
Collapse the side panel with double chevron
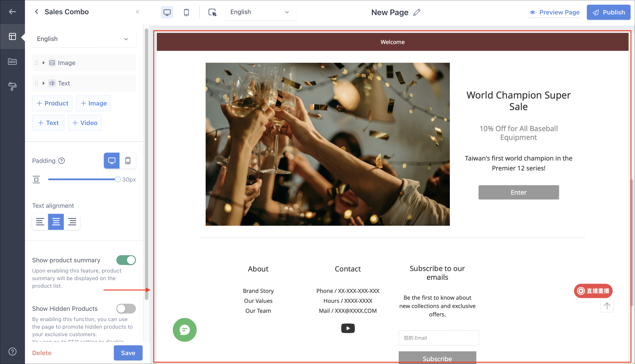pos(137,12)
